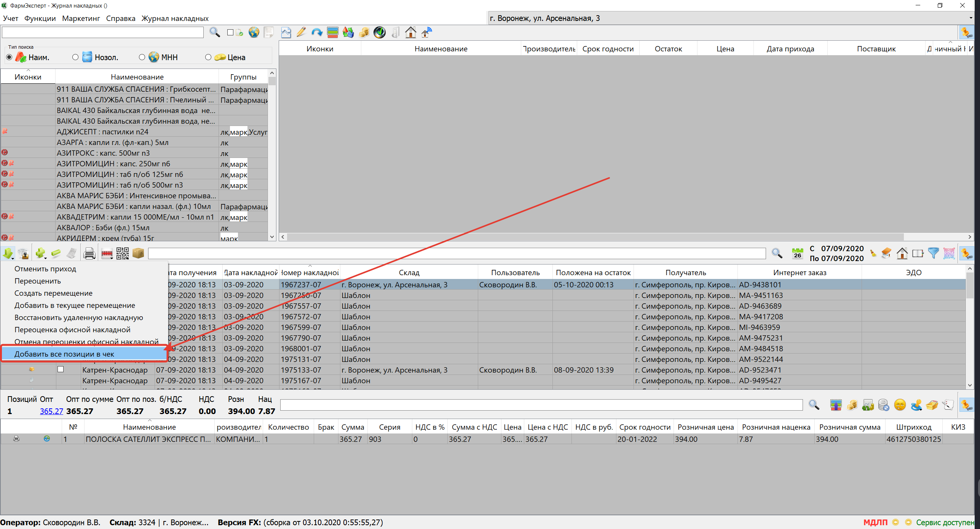Image resolution: width=980 pixels, height=529 pixels.
Task: Click the calendar date icon showing 26
Action: [797, 253]
